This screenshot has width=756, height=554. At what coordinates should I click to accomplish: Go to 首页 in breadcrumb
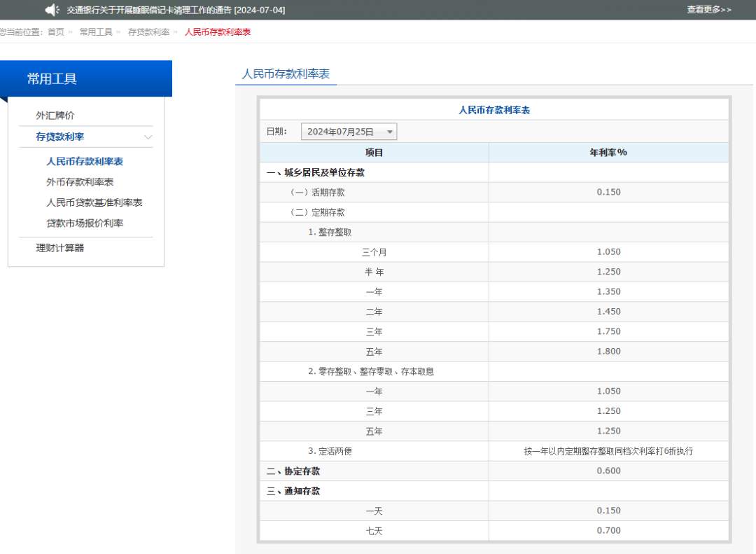coord(56,32)
